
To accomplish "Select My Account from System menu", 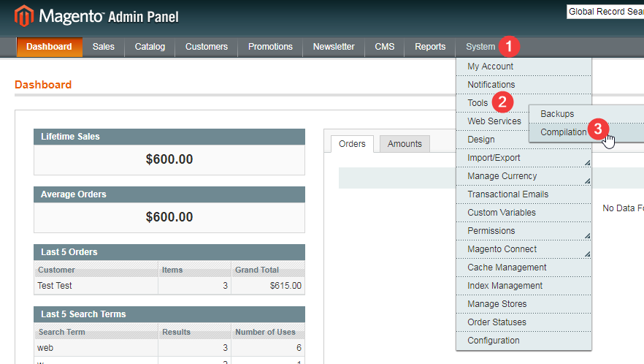I will point(524,67).
